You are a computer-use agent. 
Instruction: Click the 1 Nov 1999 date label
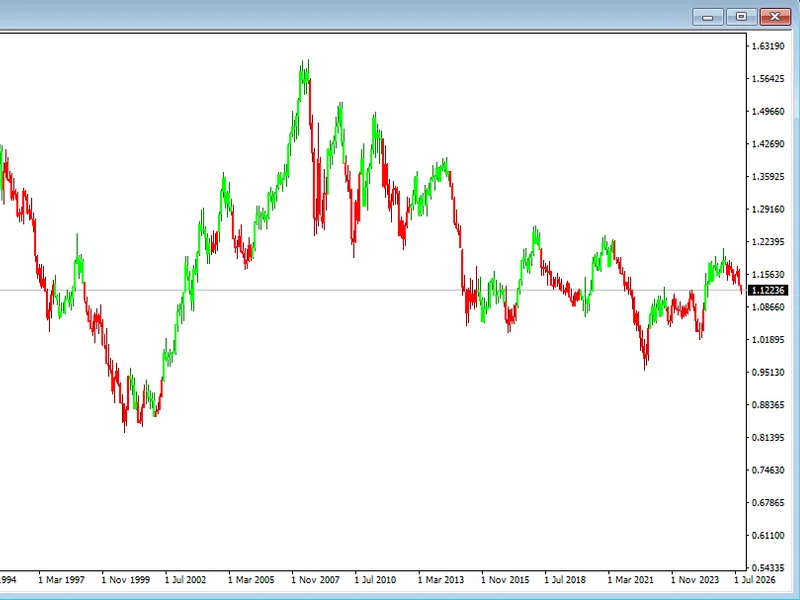126,580
